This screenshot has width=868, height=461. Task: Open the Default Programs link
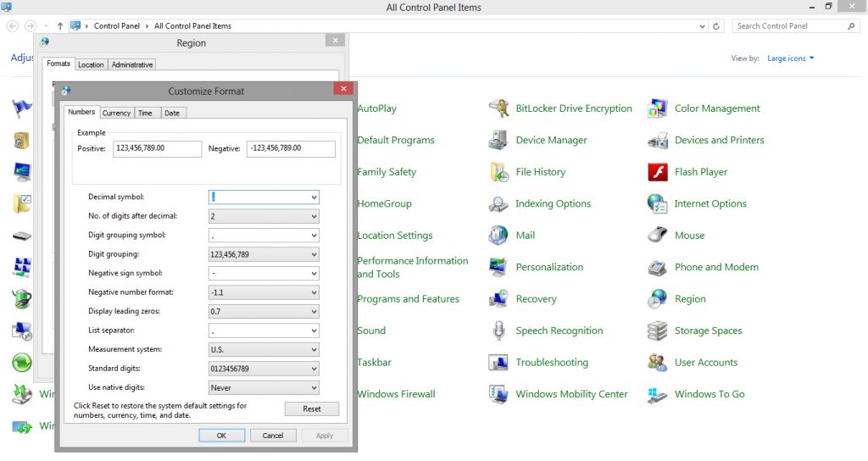396,141
